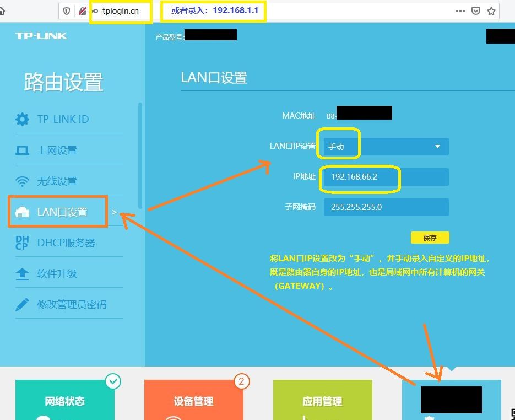This screenshot has height=420, width=515.
Task: Click the TP-LINK ID gear icon
Action: [22, 119]
